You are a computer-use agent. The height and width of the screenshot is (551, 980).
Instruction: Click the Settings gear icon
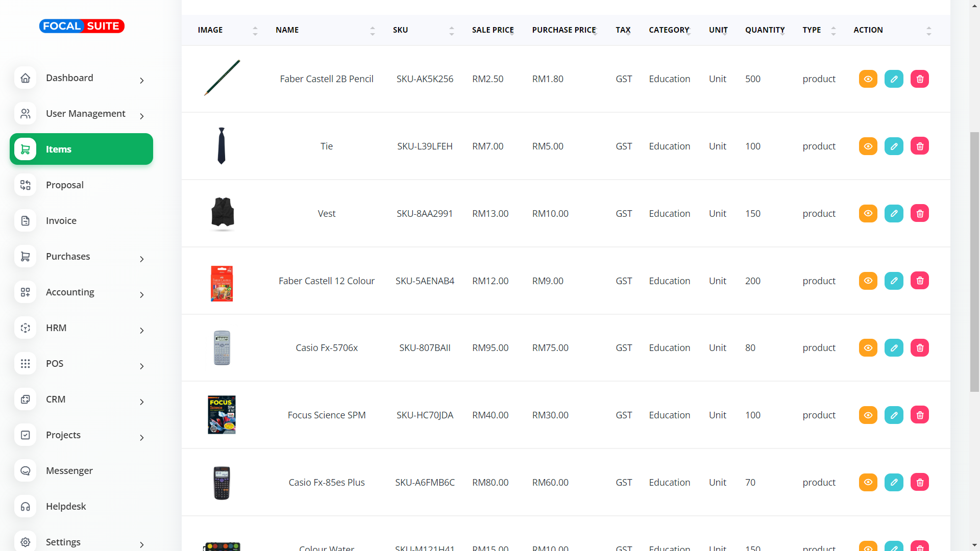coord(25,542)
